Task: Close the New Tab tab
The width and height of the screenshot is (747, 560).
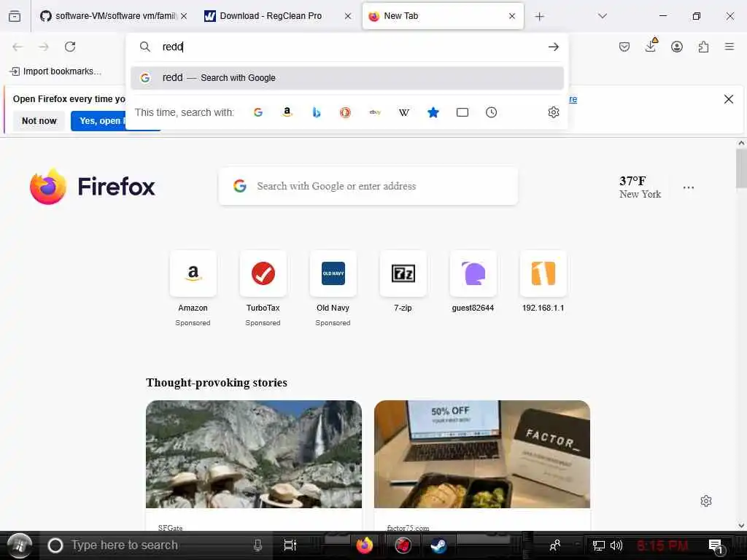Action: (x=512, y=16)
